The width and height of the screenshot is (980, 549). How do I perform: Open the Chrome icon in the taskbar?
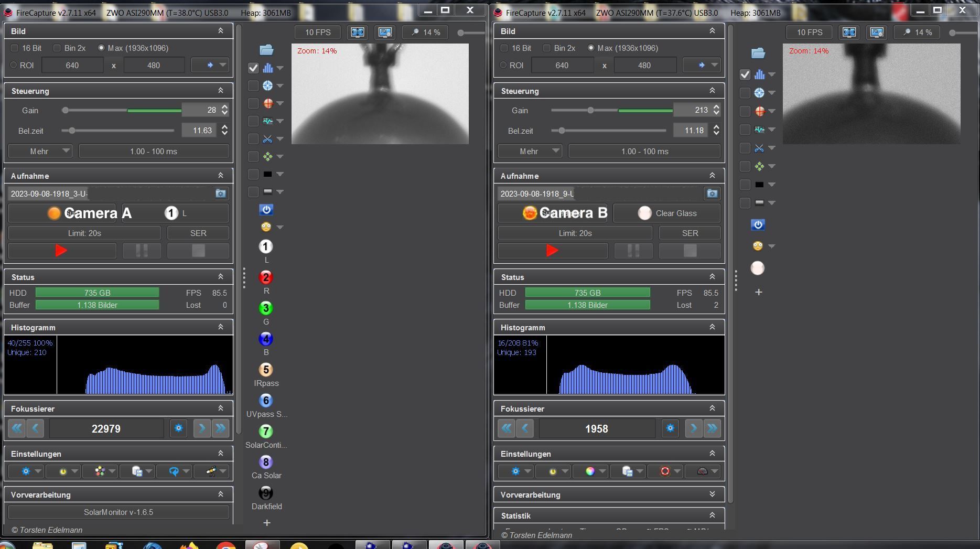click(x=226, y=545)
